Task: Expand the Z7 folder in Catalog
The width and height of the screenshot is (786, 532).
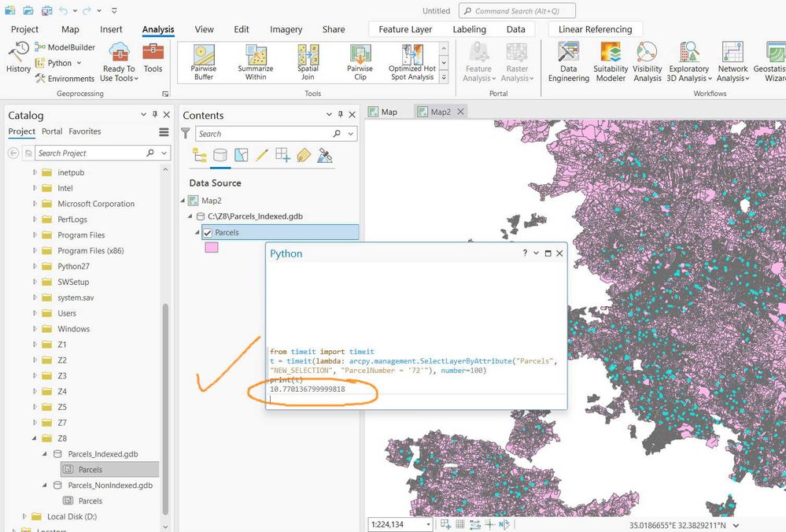Action: tap(35, 423)
